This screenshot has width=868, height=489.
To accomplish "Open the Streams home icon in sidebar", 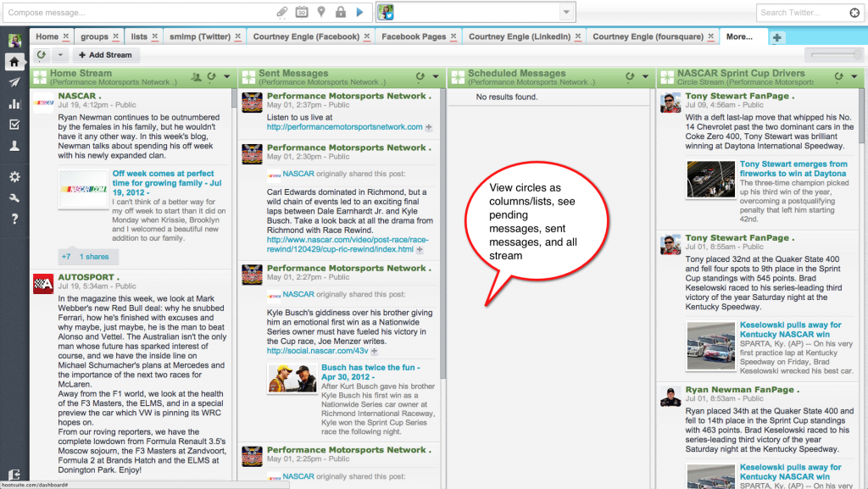I will point(14,61).
